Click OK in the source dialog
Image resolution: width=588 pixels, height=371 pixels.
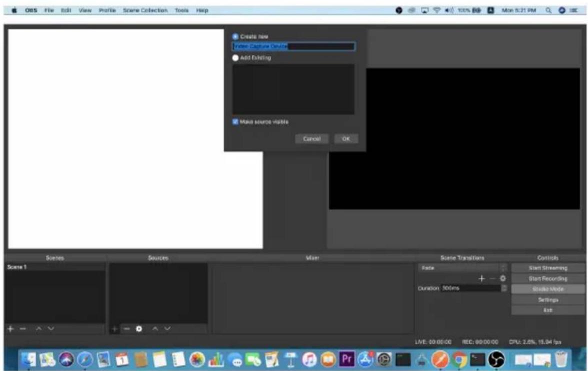tap(346, 139)
